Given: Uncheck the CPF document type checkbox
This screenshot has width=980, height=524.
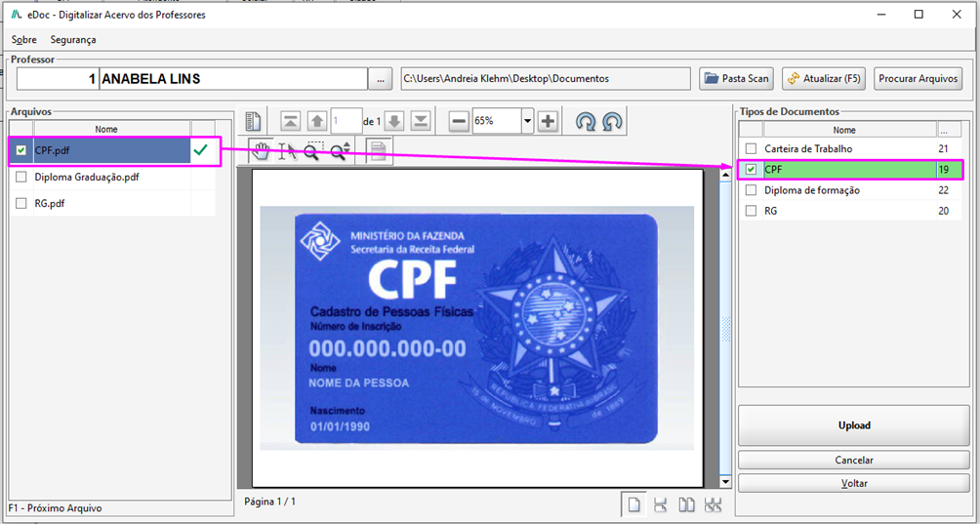Looking at the screenshot, I should (x=752, y=169).
